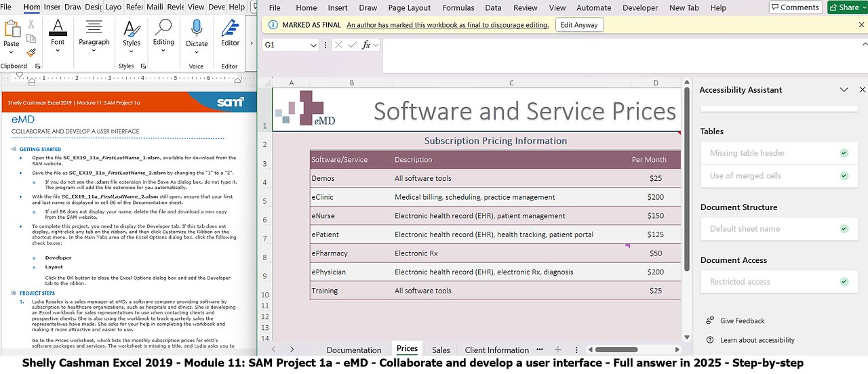This screenshot has width=868, height=374.
Task: Expand the formula bar function dropdown arrow
Action: click(376, 45)
